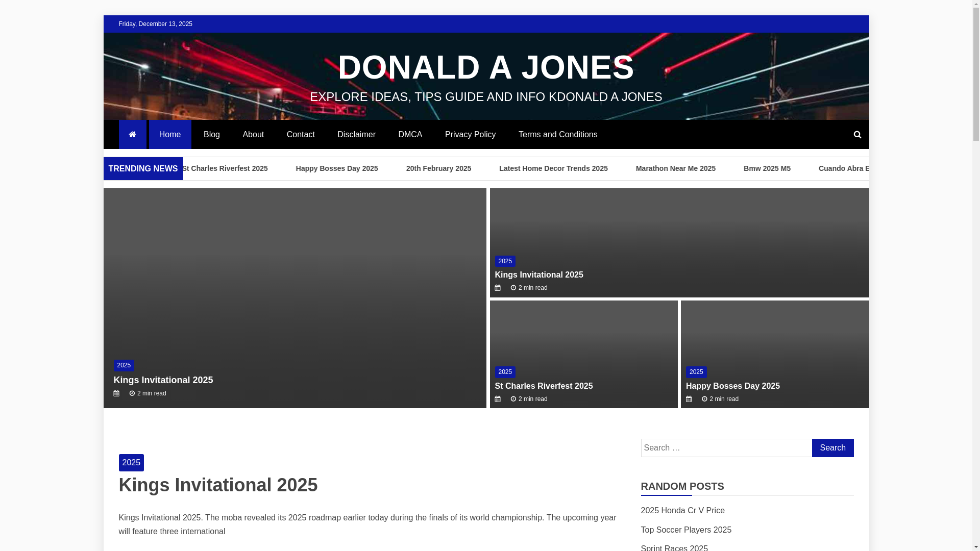The image size is (980, 551).
Task: Click calendar icon under St Charles Riverfest card
Action: (498, 399)
